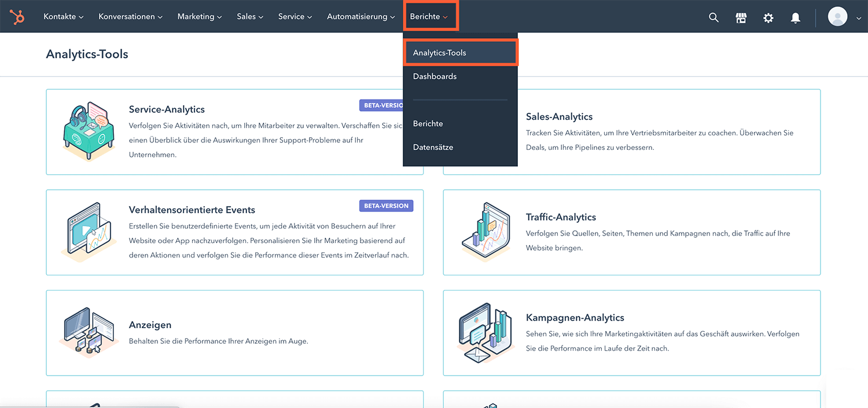Open the Marketplace storefront icon
This screenshot has width=868, height=408.
click(x=741, y=17)
